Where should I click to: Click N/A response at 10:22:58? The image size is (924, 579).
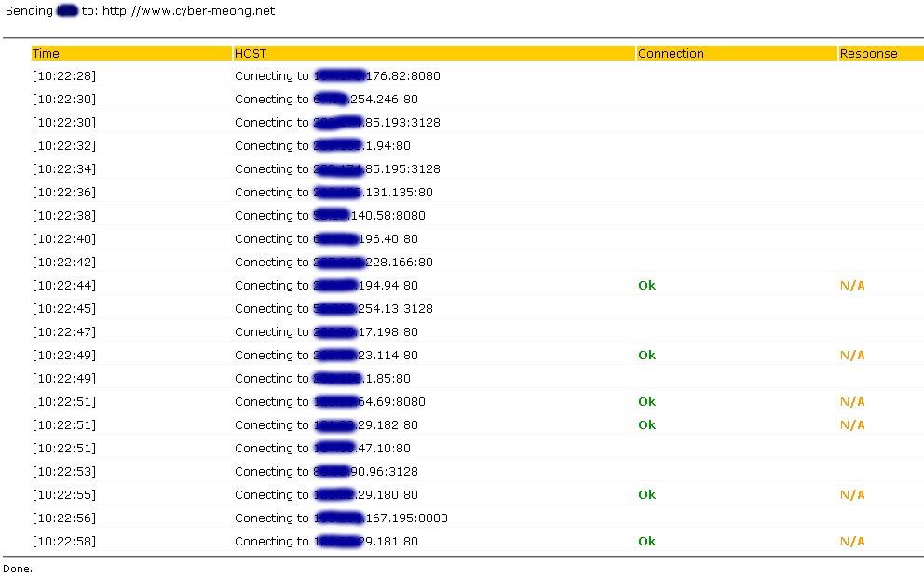point(852,542)
